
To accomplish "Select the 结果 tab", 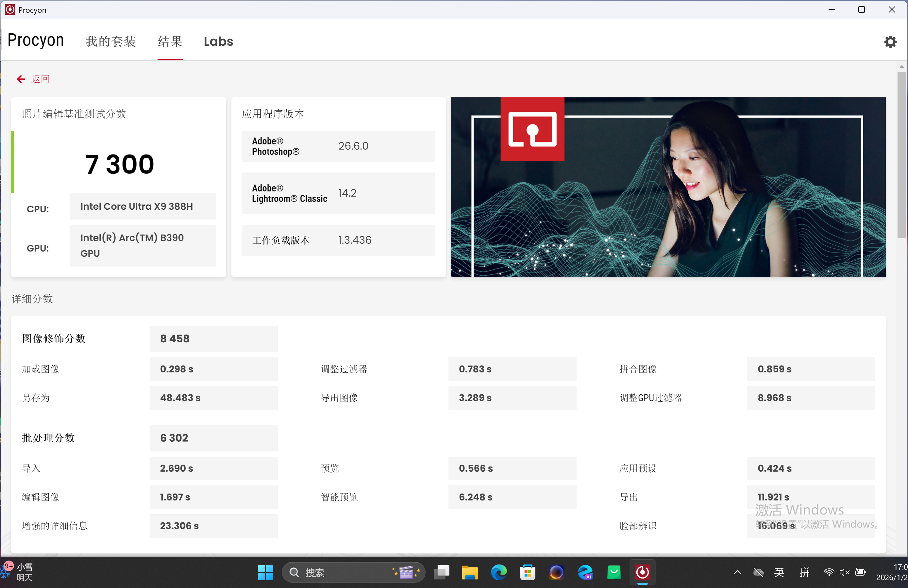I will coord(170,41).
